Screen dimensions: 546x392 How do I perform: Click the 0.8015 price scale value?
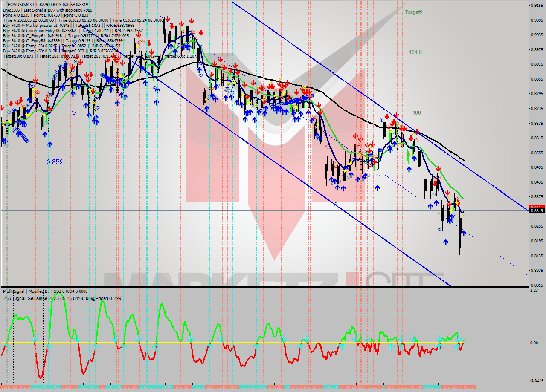coord(537,285)
